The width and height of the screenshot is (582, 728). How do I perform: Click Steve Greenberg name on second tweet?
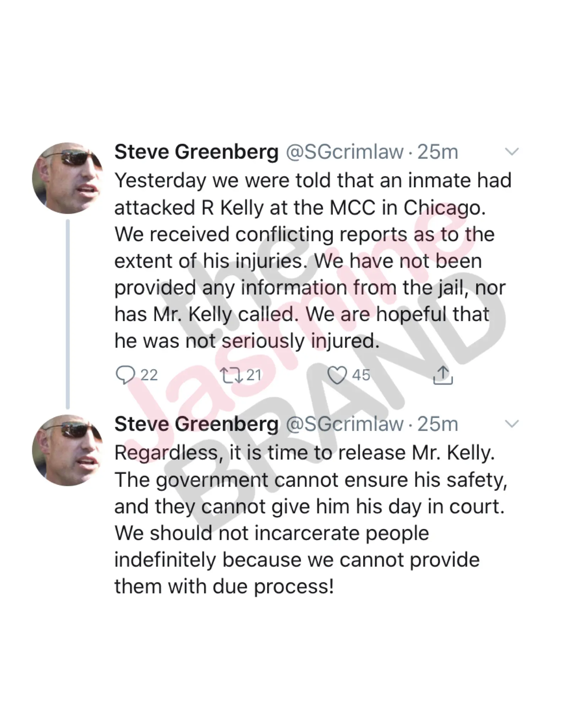click(x=196, y=424)
